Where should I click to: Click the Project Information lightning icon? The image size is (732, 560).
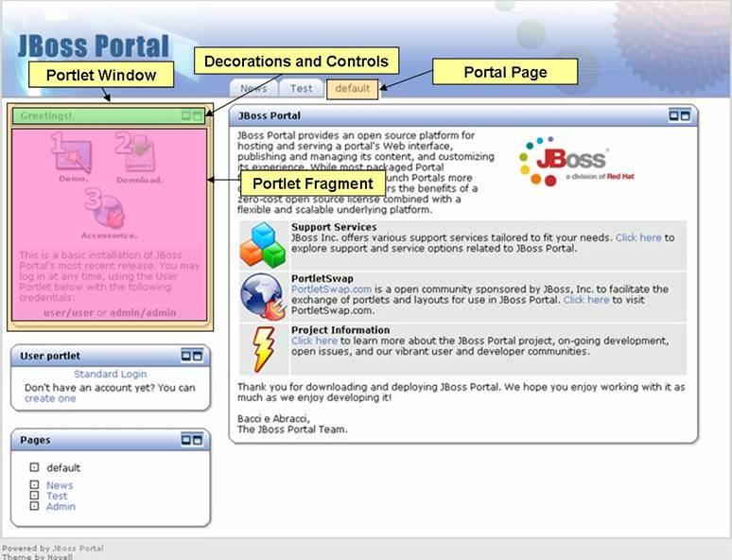263,349
